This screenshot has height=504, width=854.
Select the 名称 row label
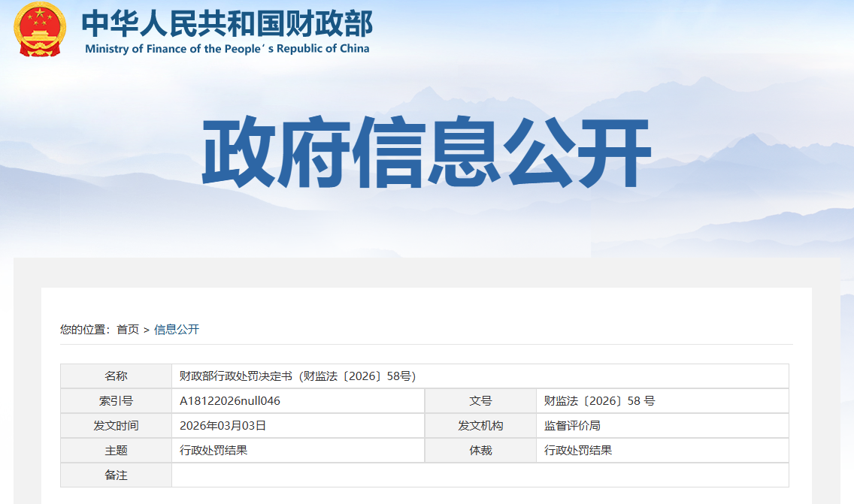116,376
